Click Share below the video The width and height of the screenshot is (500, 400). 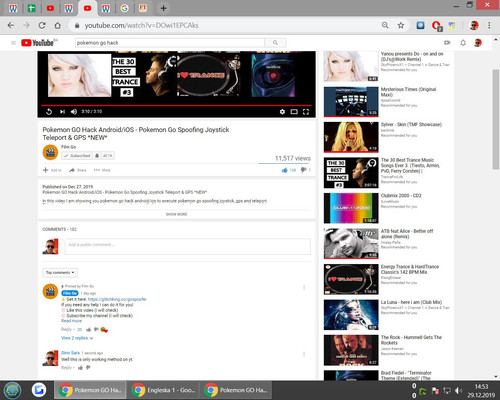(x=78, y=170)
